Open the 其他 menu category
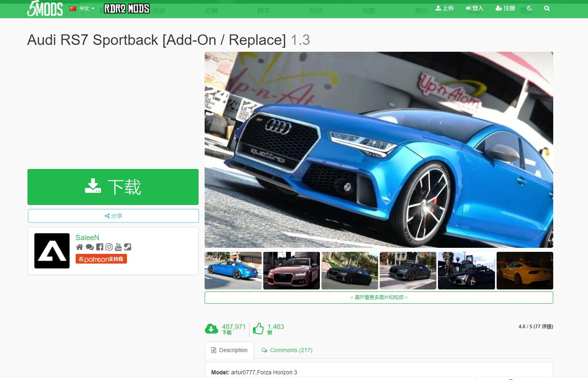The image size is (588, 380). (x=421, y=11)
